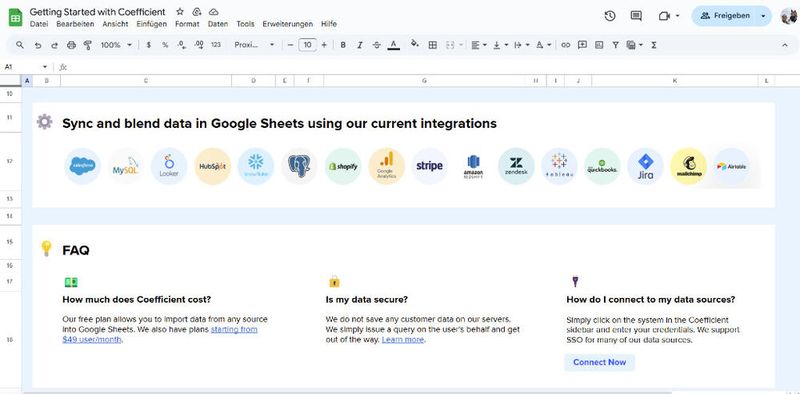
Task: Open the search menus magnifier tool
Action: (20, 45)
